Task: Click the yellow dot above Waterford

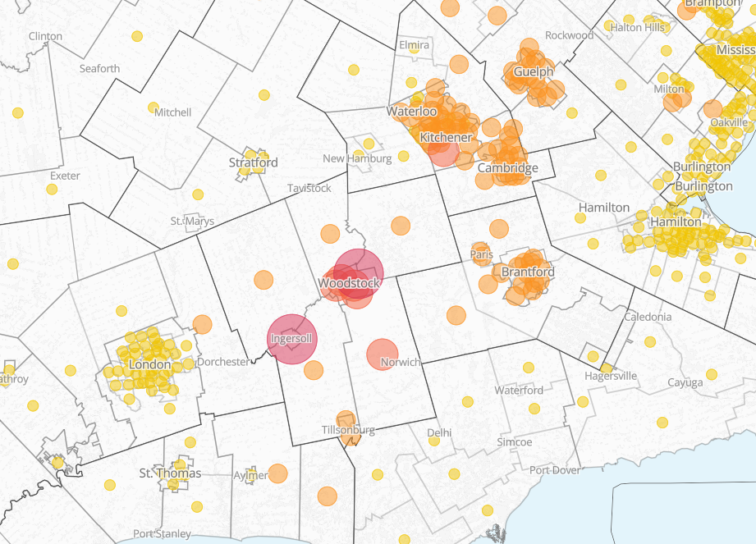Action: pos(528,367)
